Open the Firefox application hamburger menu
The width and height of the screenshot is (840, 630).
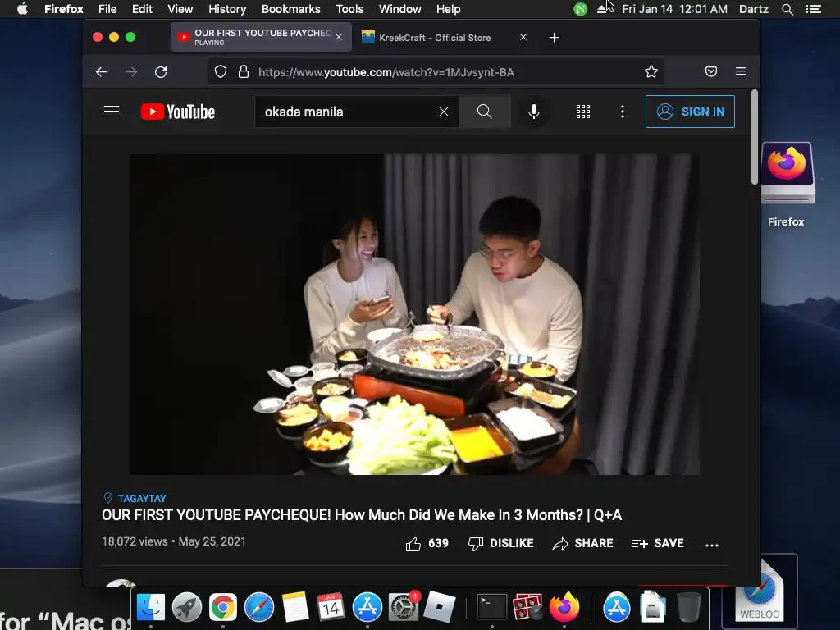[x=741, y=72]
